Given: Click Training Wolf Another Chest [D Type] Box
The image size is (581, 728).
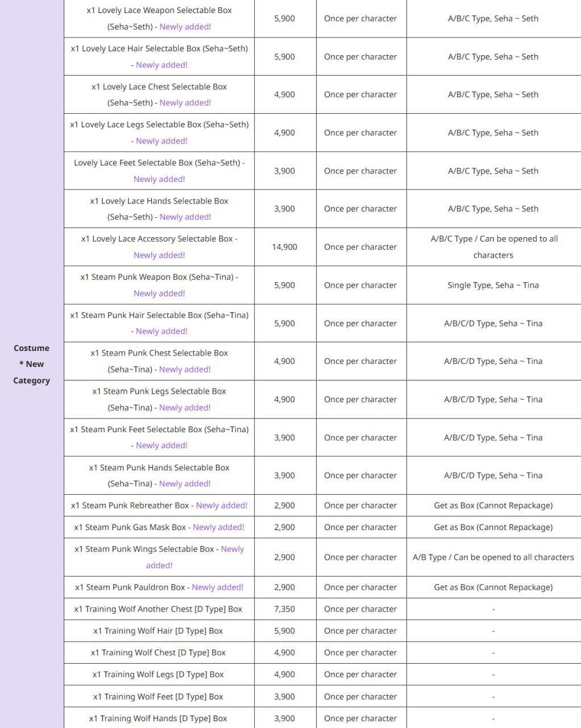Looking at the screenshot, I should coord(158,609).
